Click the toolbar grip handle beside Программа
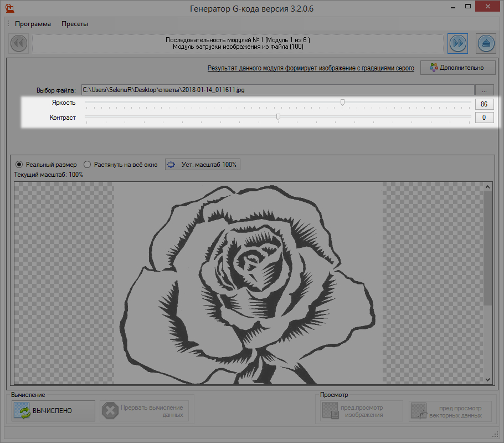Image resolution: width=504 pixels, height=443 pixels. (8, 23)
